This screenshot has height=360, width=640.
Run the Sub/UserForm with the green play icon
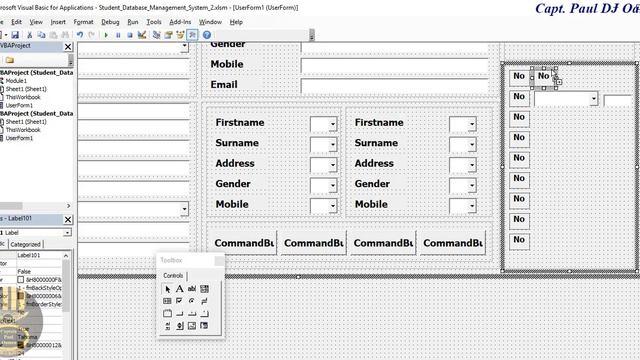(106, 35)
